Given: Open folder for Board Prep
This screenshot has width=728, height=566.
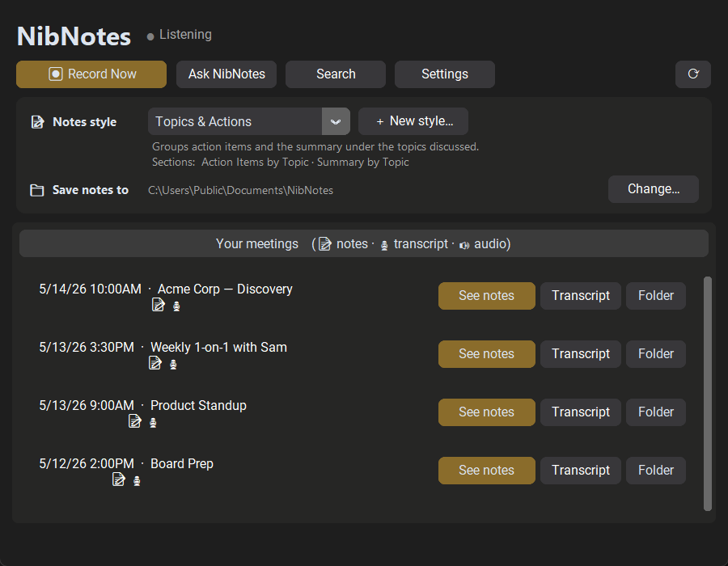Looking at the screenshot, I should (x=655, y=471).
